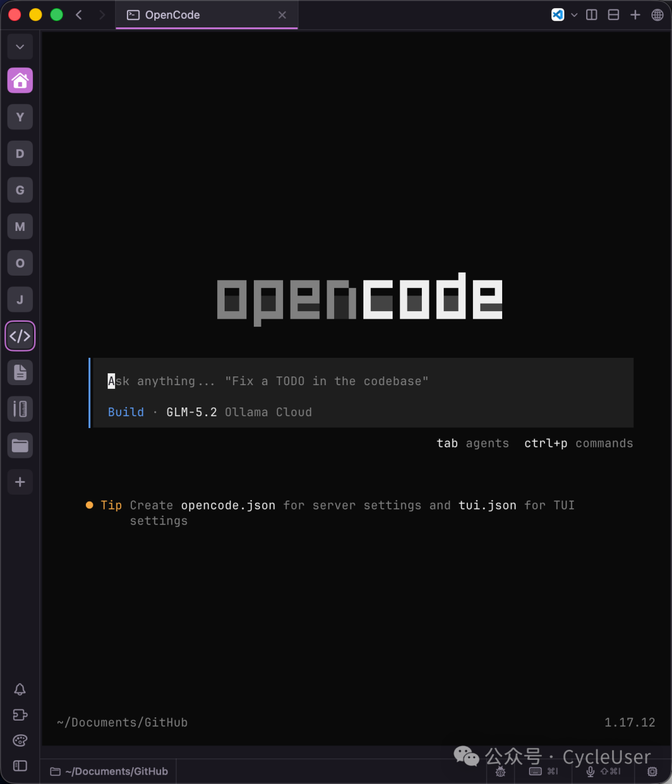The height and width of the screenshot is (784, 672).
Task: Click the version number 1.17.12
Action: 630,722
